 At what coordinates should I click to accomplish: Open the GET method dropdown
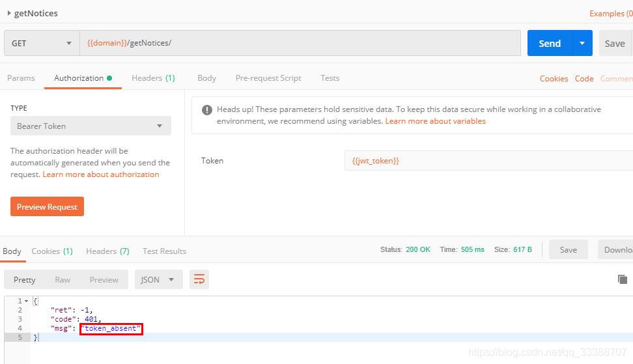[42, 43]
